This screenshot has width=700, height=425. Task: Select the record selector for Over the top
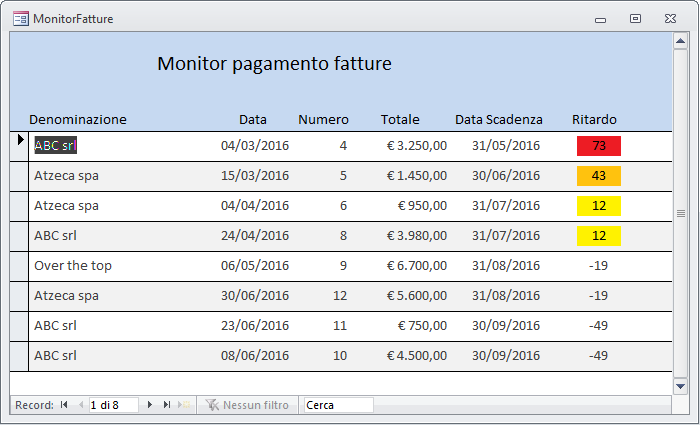(x=19, y=267)
